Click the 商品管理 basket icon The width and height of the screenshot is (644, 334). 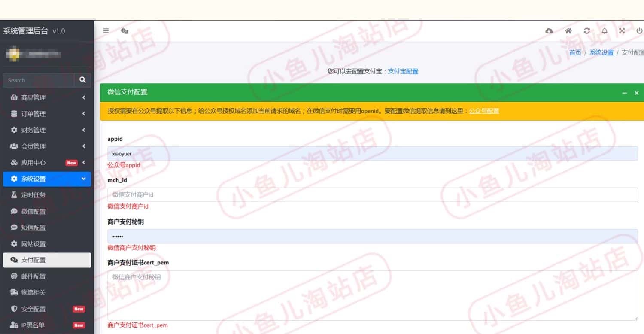coord(14,97)
